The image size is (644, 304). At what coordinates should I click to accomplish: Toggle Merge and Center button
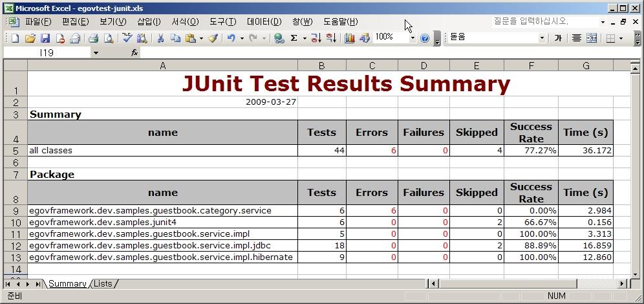pyautogui.click(x=592, y=38)
